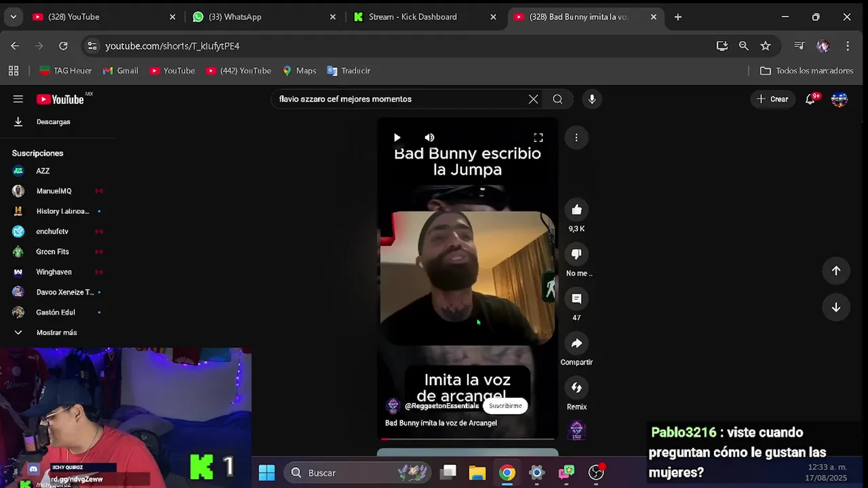868x488 pixels.
Task: Open Traducir bookmark
Action: pos(349,70)
